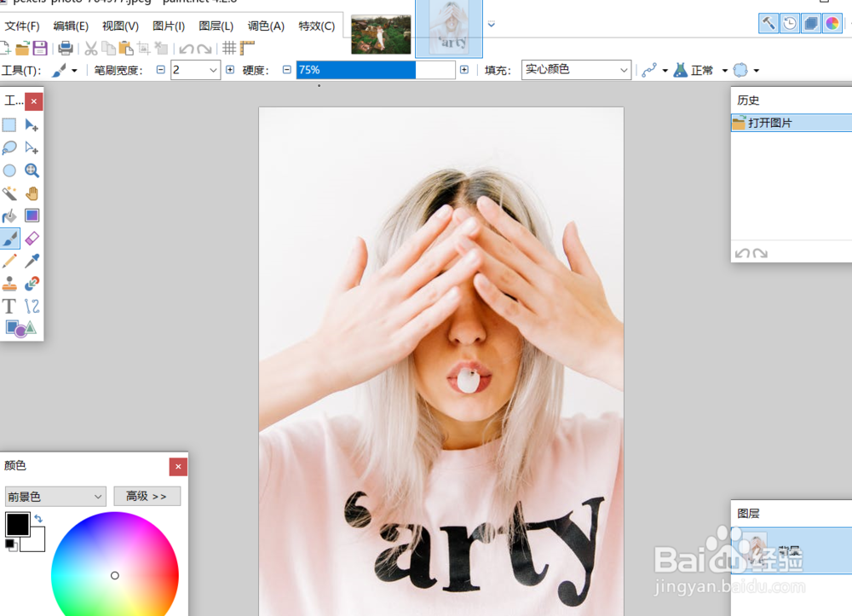Increase hardness with plus button
Image resolution: width=852 pixels, height=616 pixels.
click(x=464, y=70)
